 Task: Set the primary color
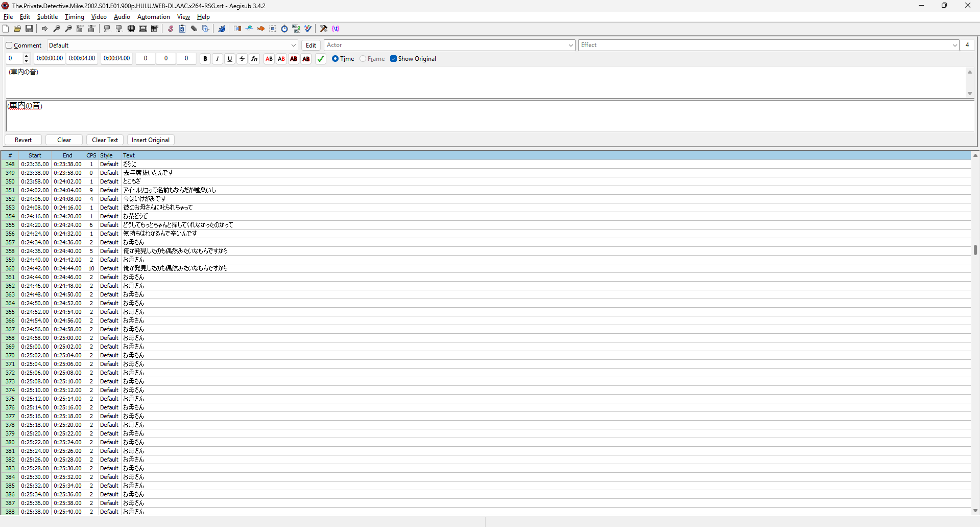(x=269, y=59)
